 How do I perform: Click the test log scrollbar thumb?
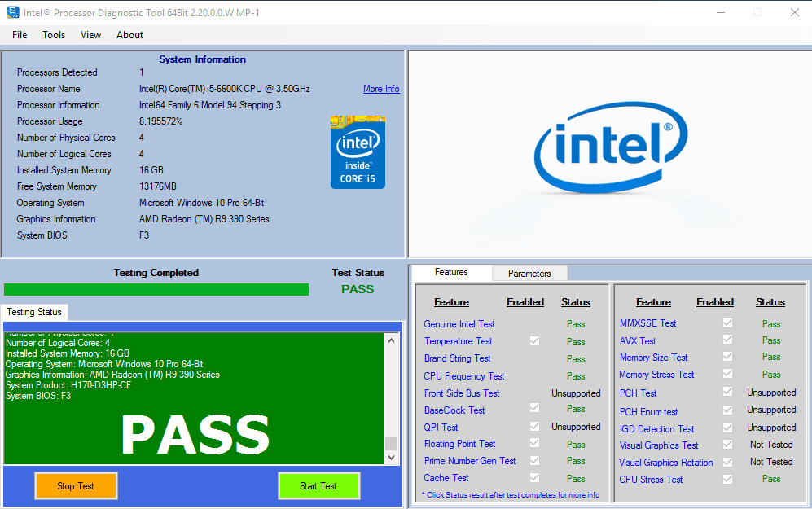click(392, 443)
